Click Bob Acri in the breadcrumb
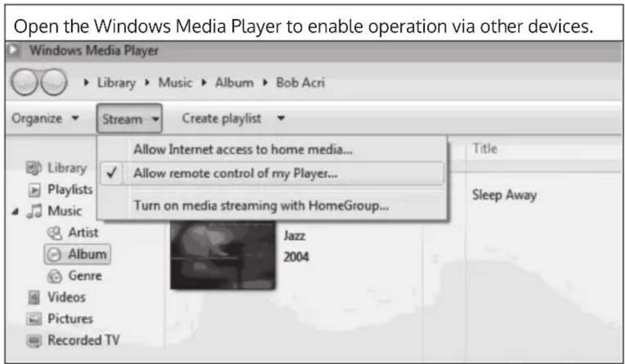 click(301, 82)
